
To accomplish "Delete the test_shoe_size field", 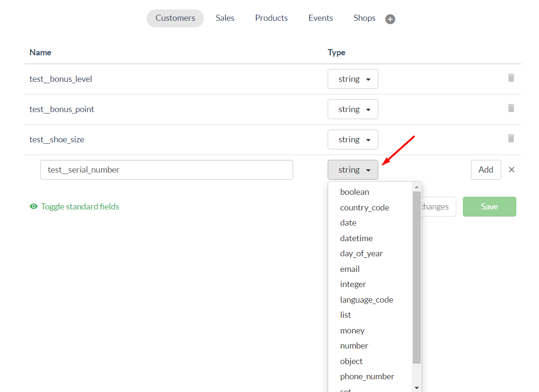I will 511,139.
